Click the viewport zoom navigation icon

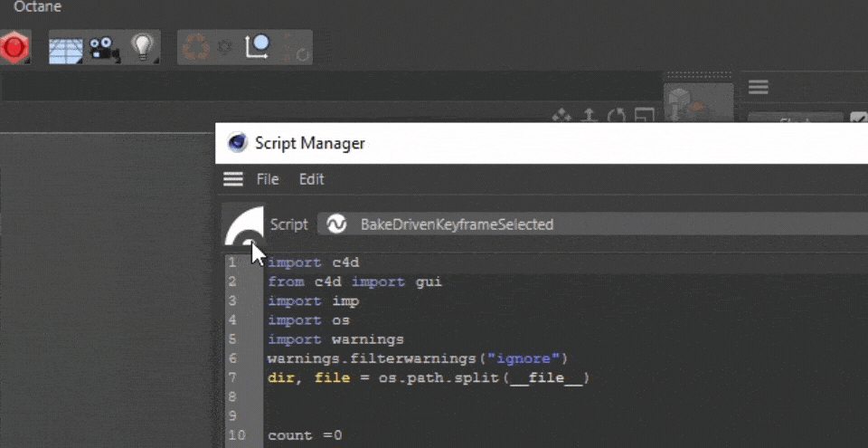click(x=589, y=117)
